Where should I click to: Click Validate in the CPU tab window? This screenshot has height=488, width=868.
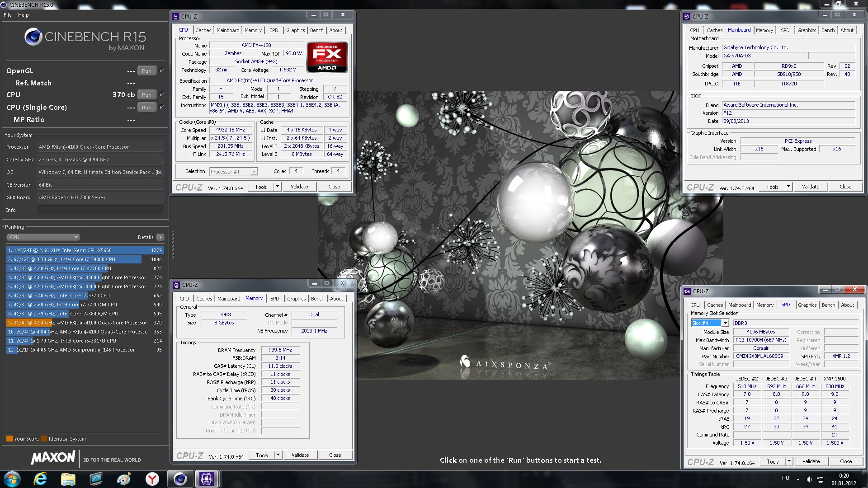point(299,187)
